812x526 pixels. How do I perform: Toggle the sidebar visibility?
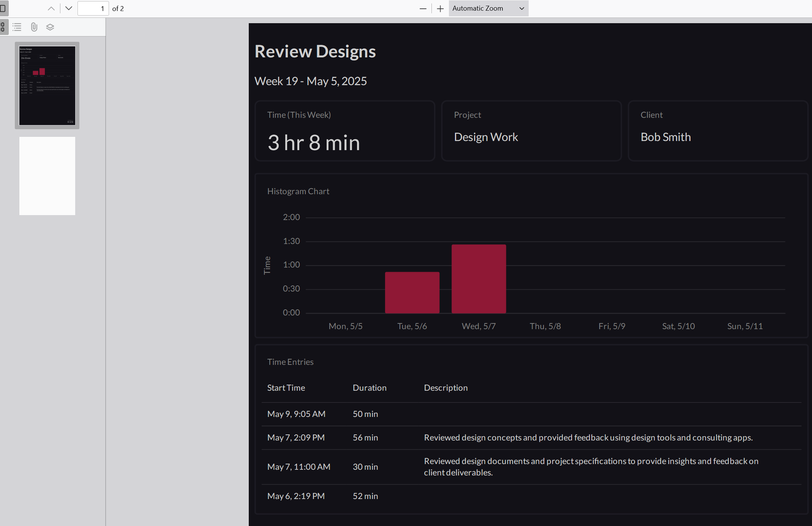point(4,8)
